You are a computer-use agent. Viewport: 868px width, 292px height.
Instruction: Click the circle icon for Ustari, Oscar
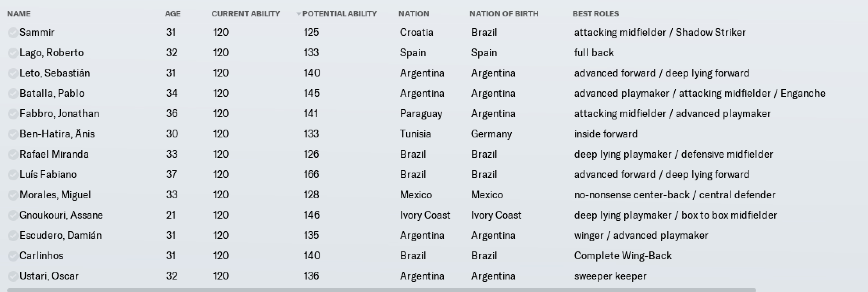[x=13, y=276]
